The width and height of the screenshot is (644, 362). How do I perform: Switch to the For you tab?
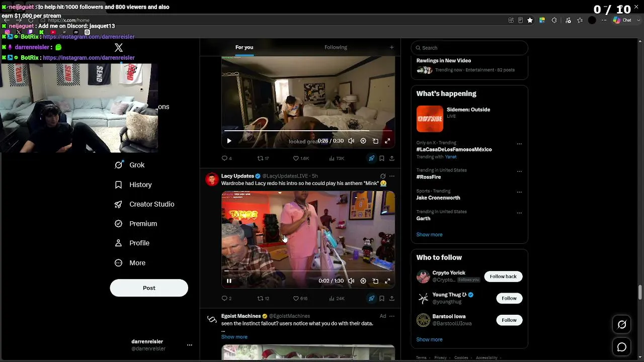(244, 47)
